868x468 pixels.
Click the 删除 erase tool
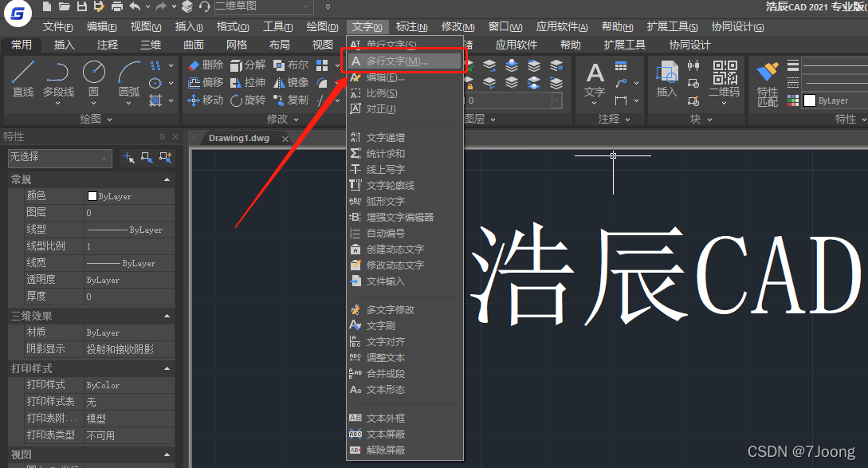click(206, 65)
